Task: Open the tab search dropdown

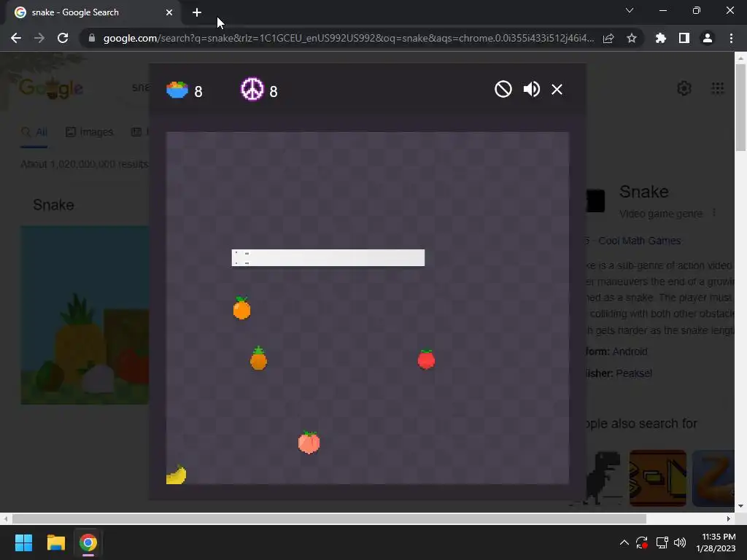Action: click(x=630, y=10)
